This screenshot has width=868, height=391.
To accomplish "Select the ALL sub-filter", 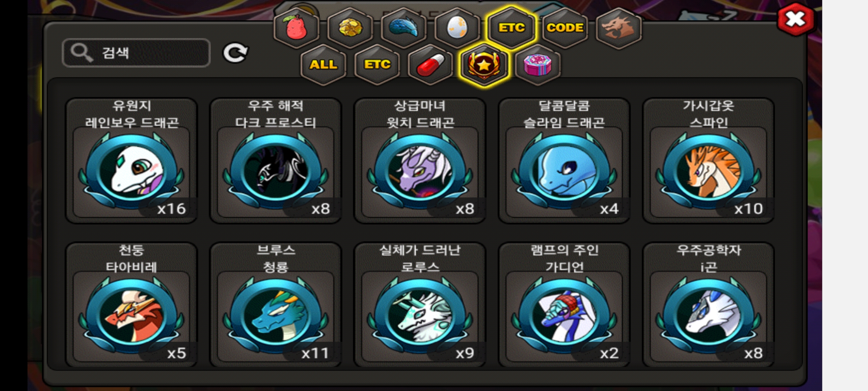I will coord(323,65).
